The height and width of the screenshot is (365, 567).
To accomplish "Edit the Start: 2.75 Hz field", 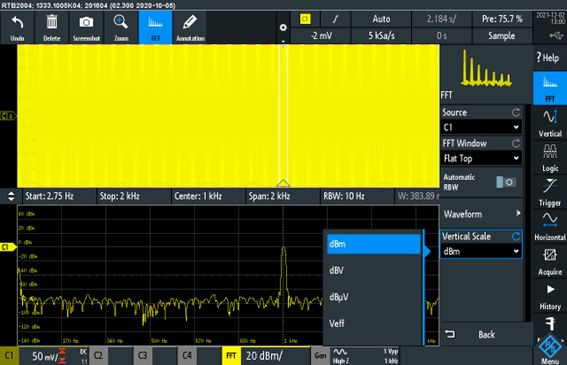I will [x=59, y=196].
